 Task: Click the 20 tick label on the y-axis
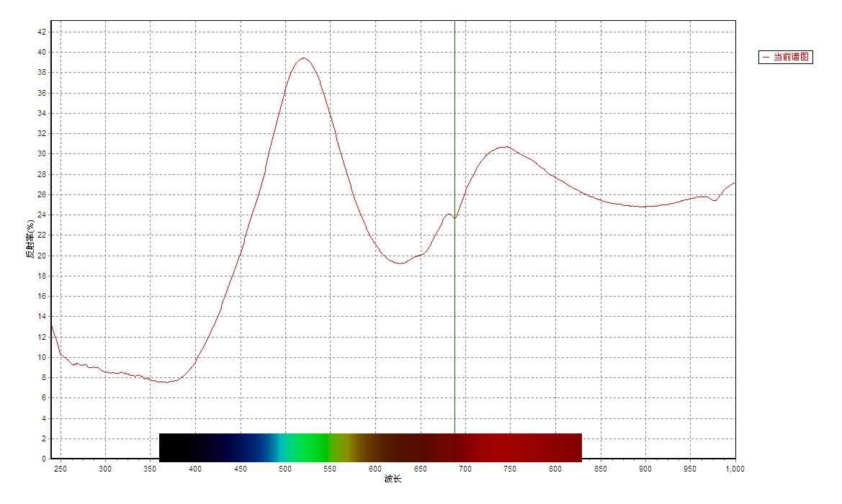[x=41, y=256]
